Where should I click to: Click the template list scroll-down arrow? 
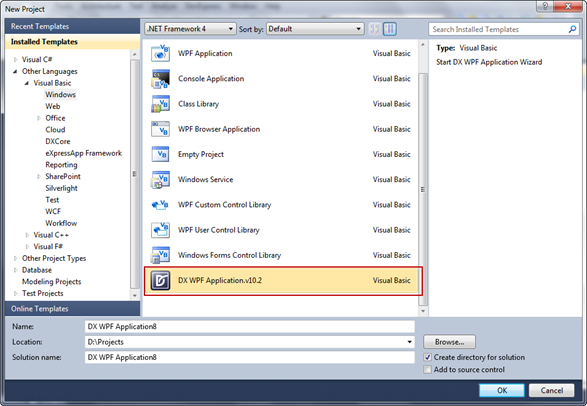point(423,311)
